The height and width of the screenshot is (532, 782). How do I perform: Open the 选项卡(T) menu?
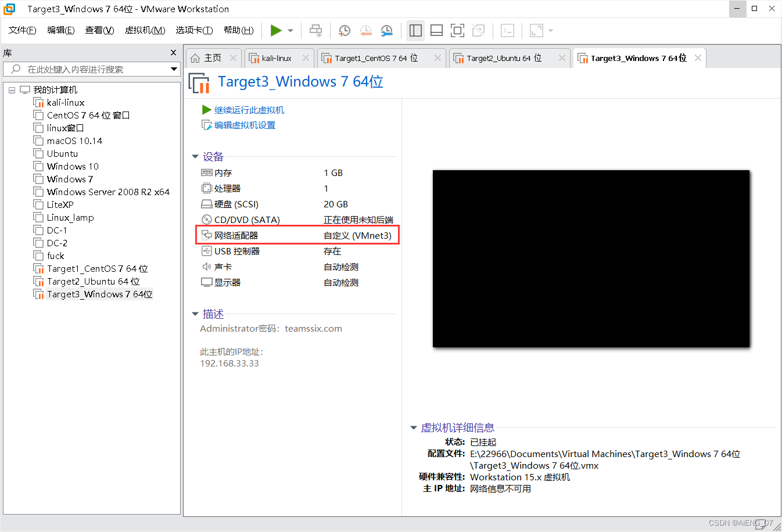[x=194, y=30]
